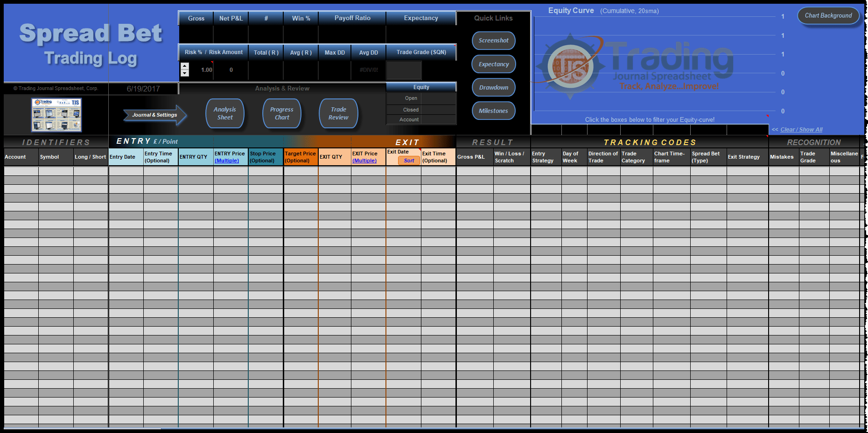Open the Trade Review screen
This screenshot has height=433, width=868.
pyautogui.click(x=338, y=113)
